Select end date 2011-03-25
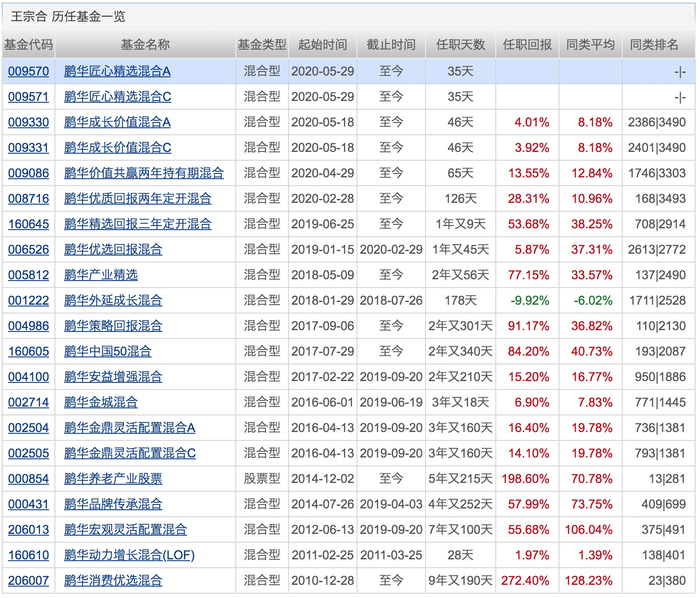 [391, 555]
